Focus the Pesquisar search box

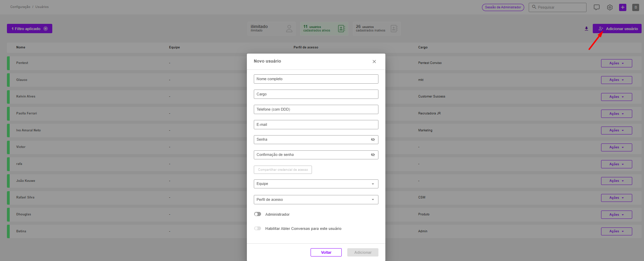[557, 7]
